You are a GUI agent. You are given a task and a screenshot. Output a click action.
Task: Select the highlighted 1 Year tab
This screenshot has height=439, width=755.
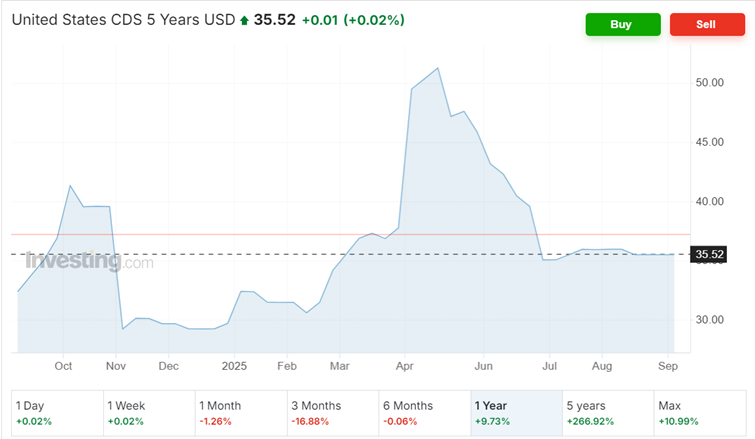[x=516, y=413]
